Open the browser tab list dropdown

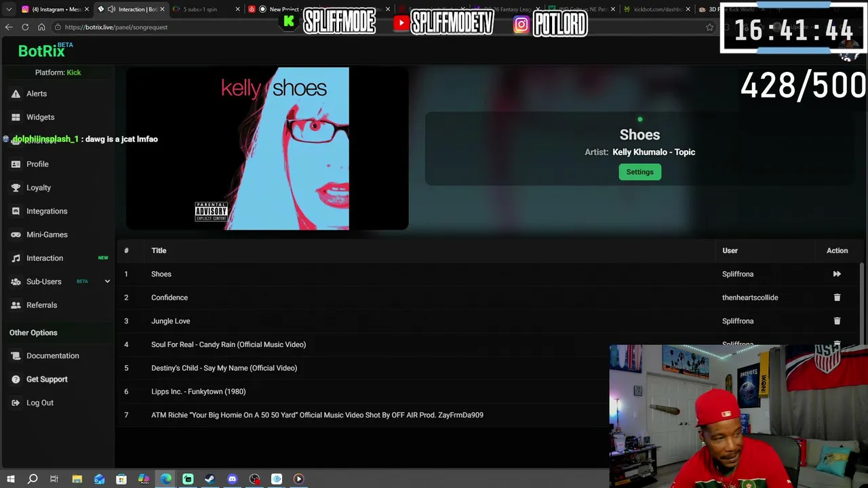point(9,9)
